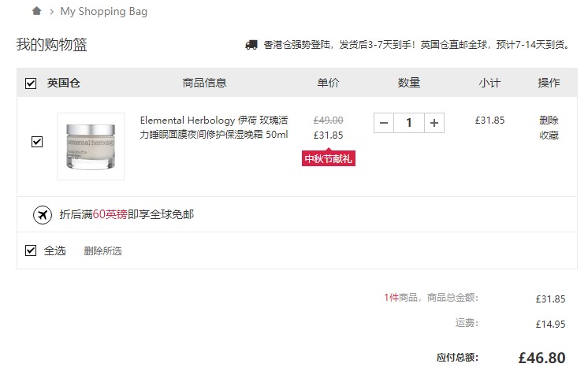Click the quantity input field
The image size is (588, 371).
(409, 123)
